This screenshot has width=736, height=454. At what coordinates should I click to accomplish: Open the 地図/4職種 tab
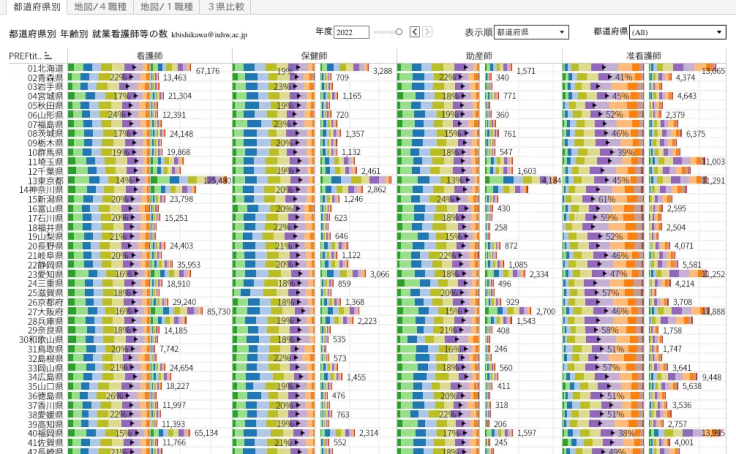[100, 7]
